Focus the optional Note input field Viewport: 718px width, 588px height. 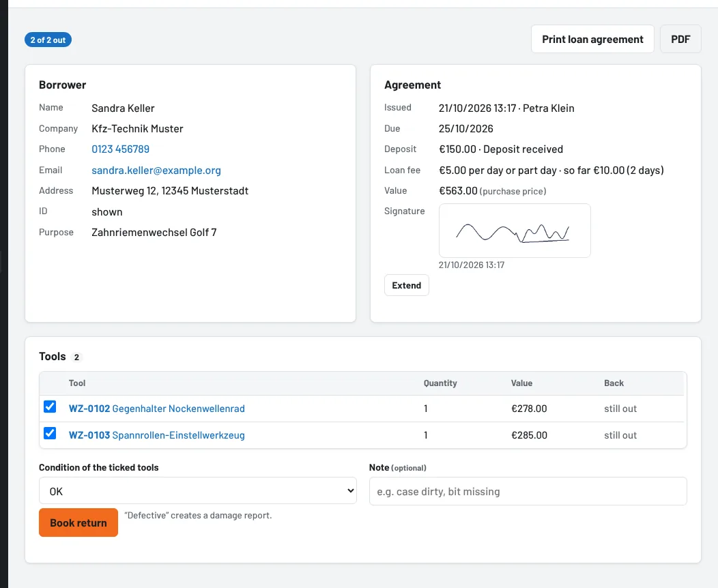[x=528, y=491]
